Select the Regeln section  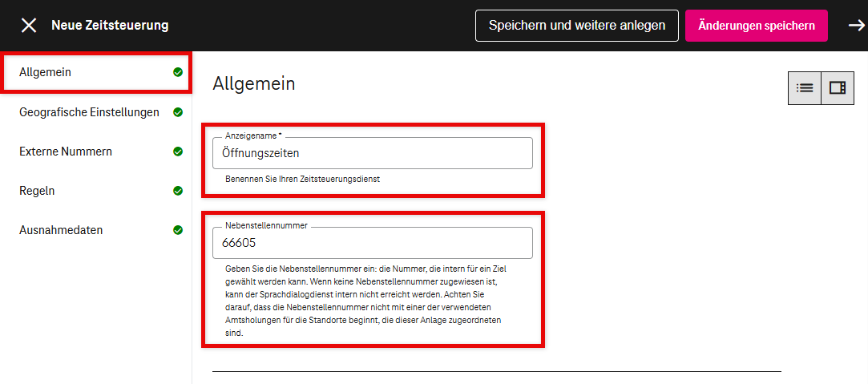[37, 191]
